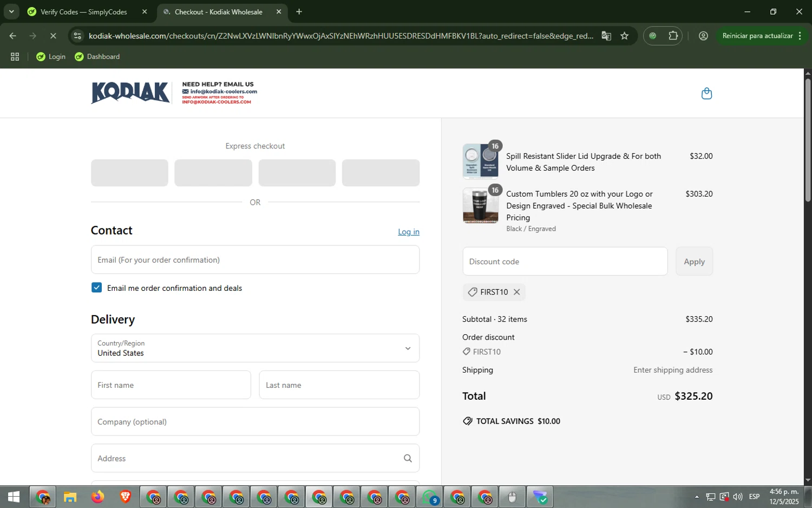Click the translate page icon
Screen dimensions: 812x508
606,36
